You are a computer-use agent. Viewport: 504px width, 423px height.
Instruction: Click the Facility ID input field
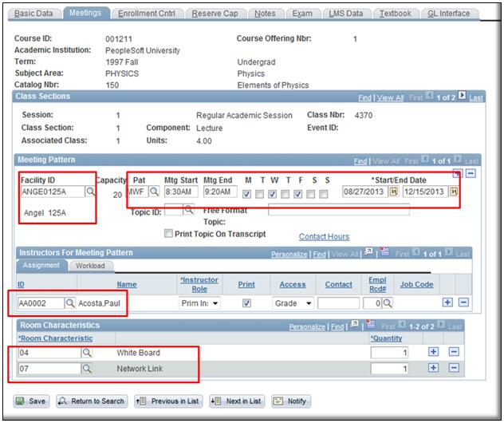pos(53,192)
